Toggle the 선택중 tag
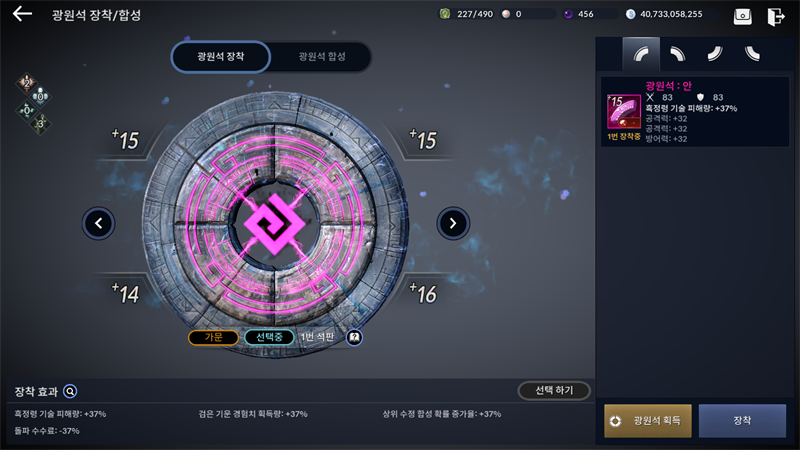Screen dimensions: 800x450 (x=269, y=337)
